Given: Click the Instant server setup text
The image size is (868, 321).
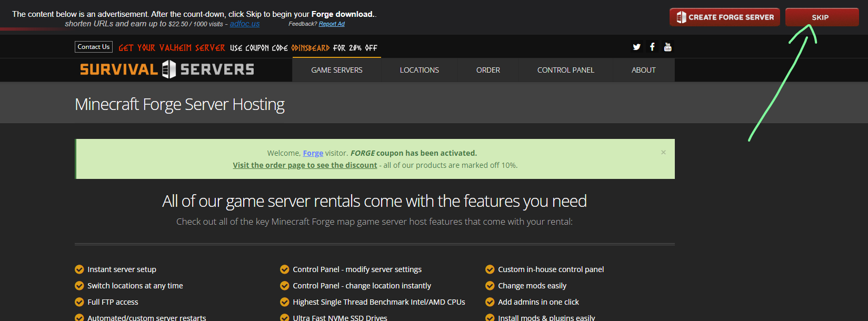Looking at the screenshot, I should click(x=122, y=269).
